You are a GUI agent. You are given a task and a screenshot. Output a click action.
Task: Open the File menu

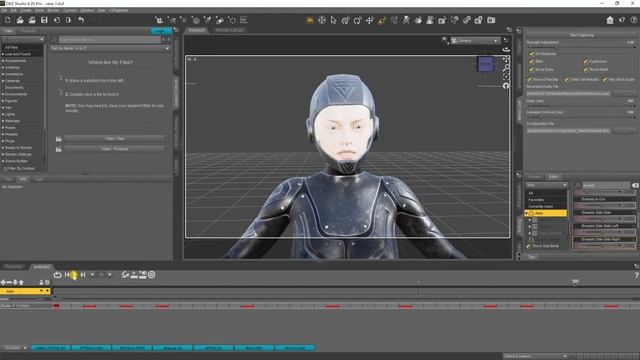point(4,10)
